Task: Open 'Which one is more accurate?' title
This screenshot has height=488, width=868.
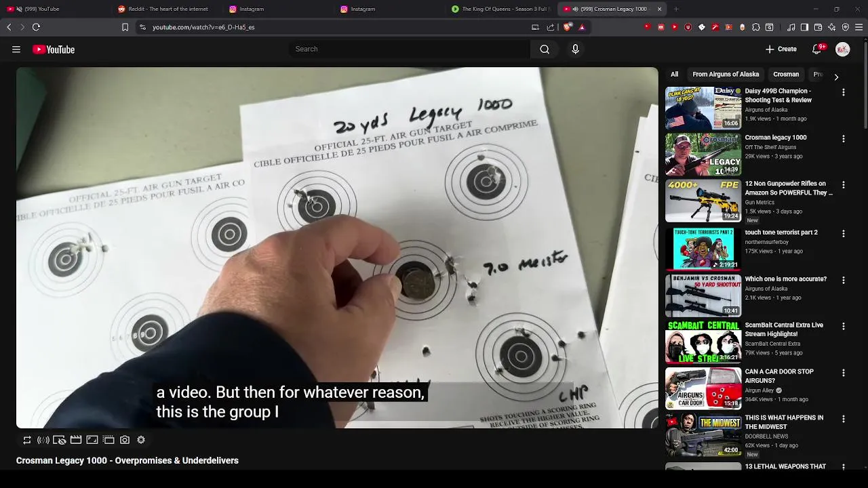Action: point(785,279)
